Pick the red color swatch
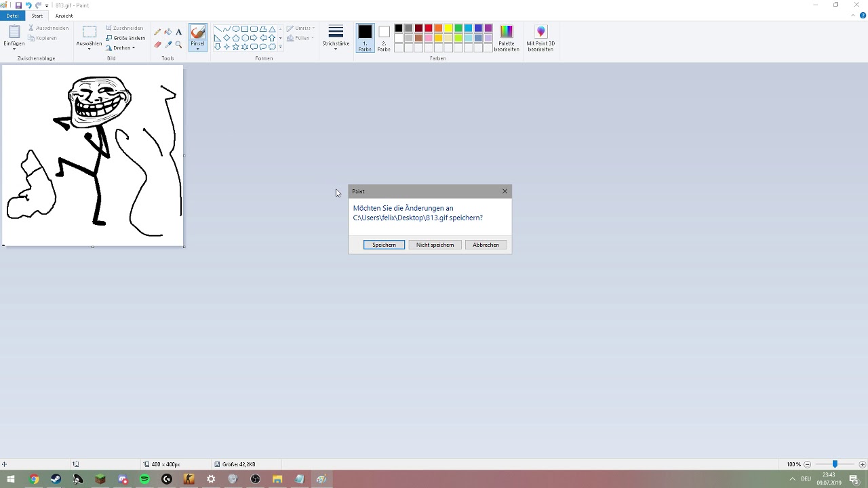Viewport: 868px width, 488px height. (x=429, y=28)
